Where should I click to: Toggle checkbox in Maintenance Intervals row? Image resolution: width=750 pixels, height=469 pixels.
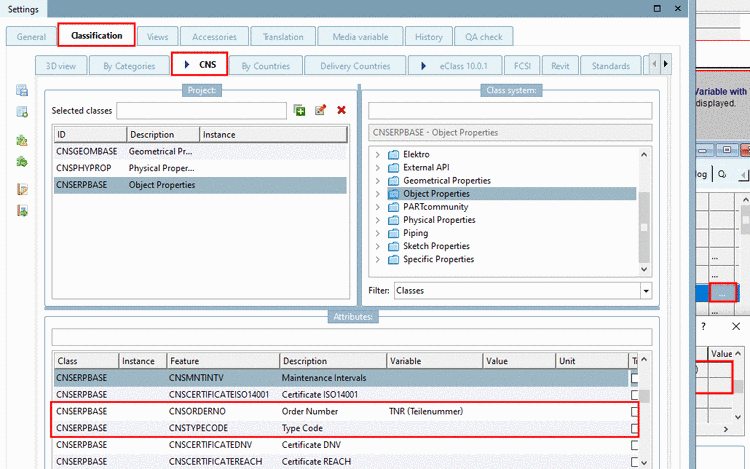(634, 378)
